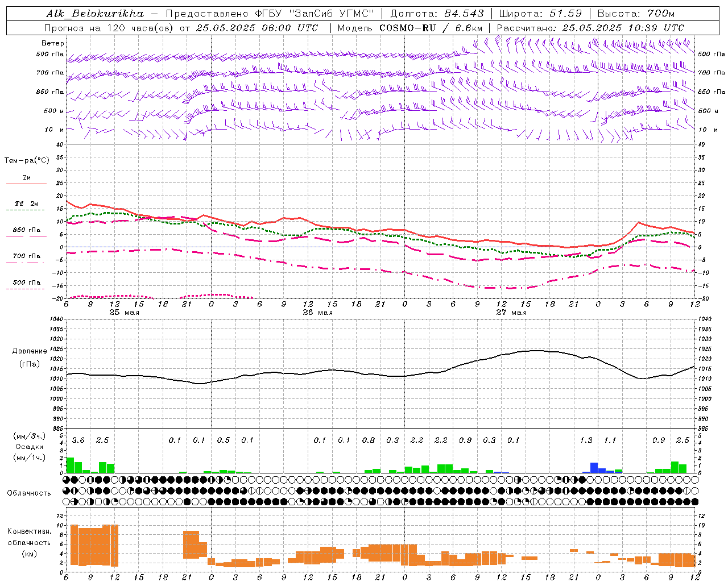This screenshot has height=582, width=728.
Task: Click the 27 мая date label
Action: [x=511, y=312]
